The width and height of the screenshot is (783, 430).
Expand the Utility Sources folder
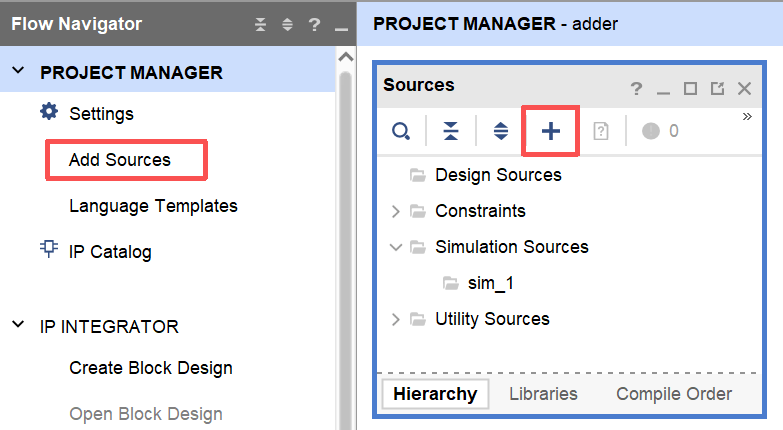click(x=395, y=319)
